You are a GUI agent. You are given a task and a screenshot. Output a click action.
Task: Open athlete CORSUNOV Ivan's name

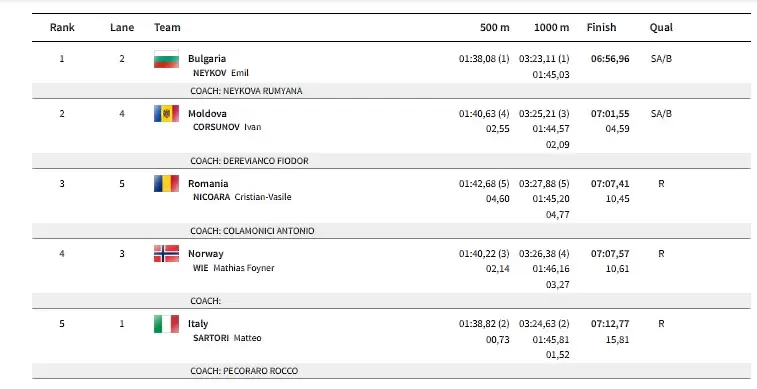[227, 127]
